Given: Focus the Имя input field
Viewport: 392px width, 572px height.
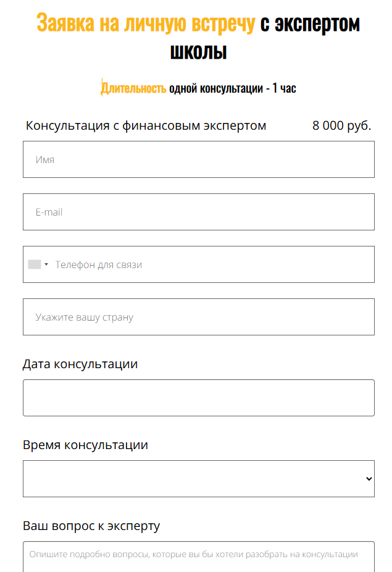Looking at the screenshot, I should [199, 159].
